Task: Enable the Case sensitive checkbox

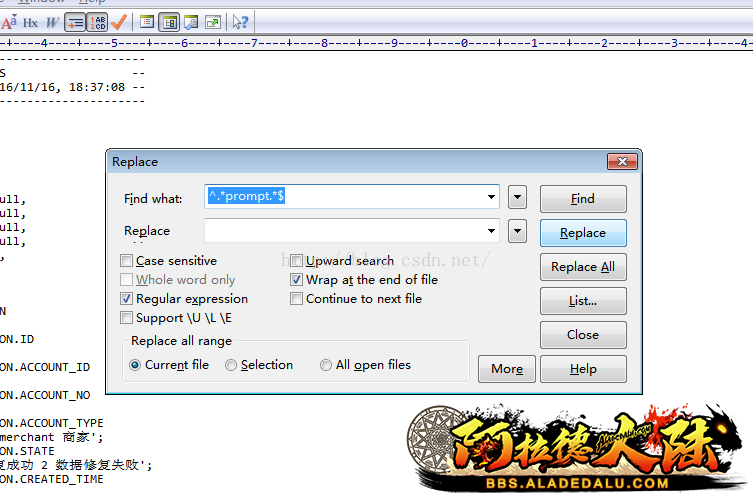Action: click(127, 261)
